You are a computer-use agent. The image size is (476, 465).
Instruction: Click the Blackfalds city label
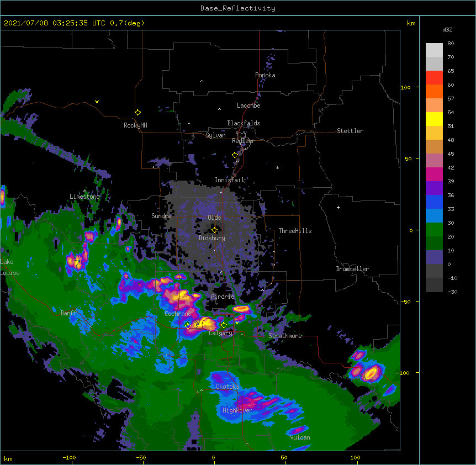244,123
